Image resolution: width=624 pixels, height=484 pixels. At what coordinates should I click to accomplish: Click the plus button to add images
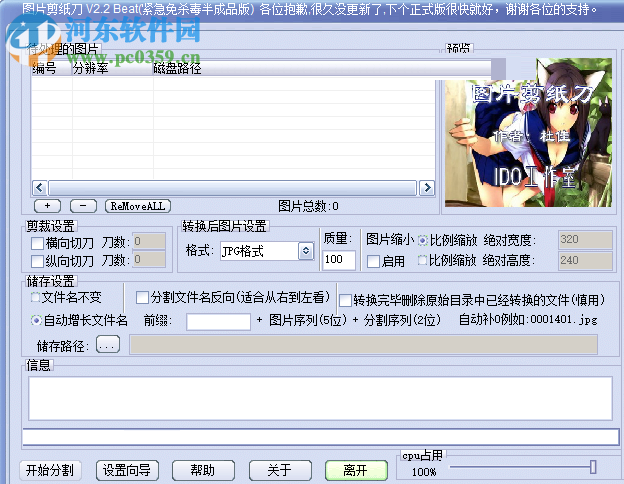(x=47, y=206)
